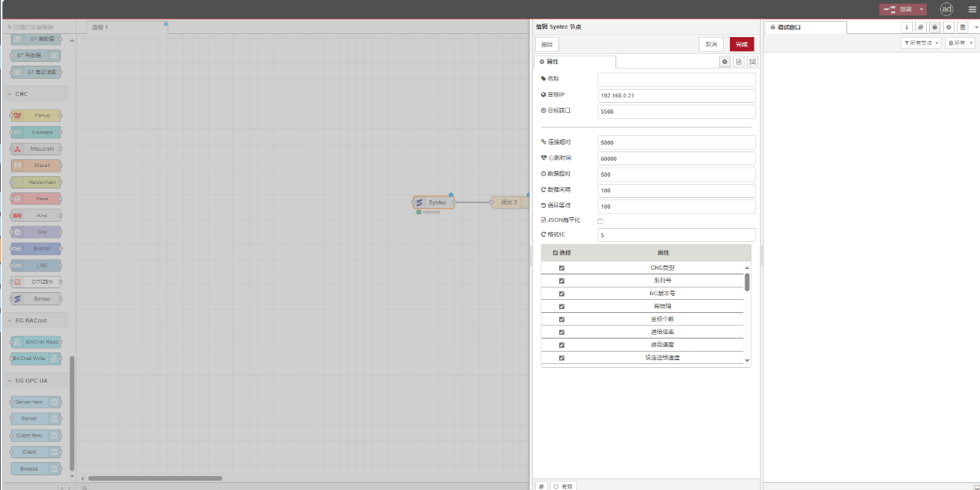The image size is (980, 490).
Task: Click the user avatar icon in header
Action: (946, 9)
